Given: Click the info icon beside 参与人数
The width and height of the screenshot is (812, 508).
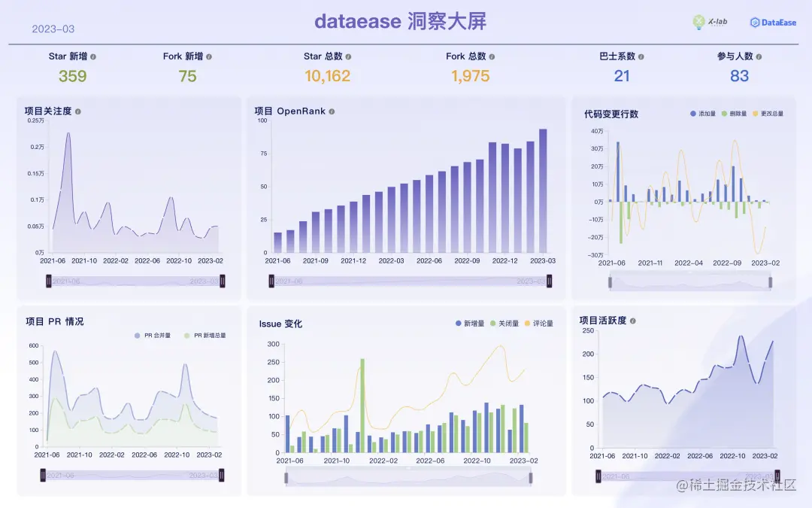Looking at the screenshot, I should 759,57.
